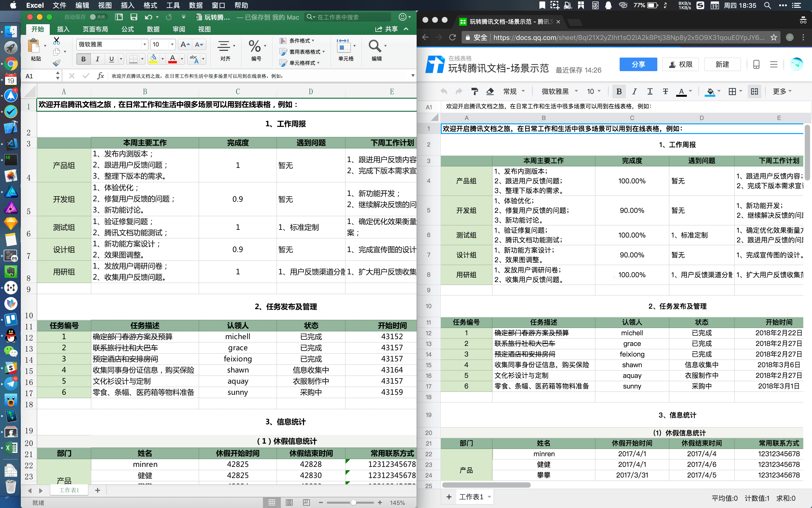Decrease font size in Excel ribbon
Viewport: 812px width, 508px height.
coord(199,44)
